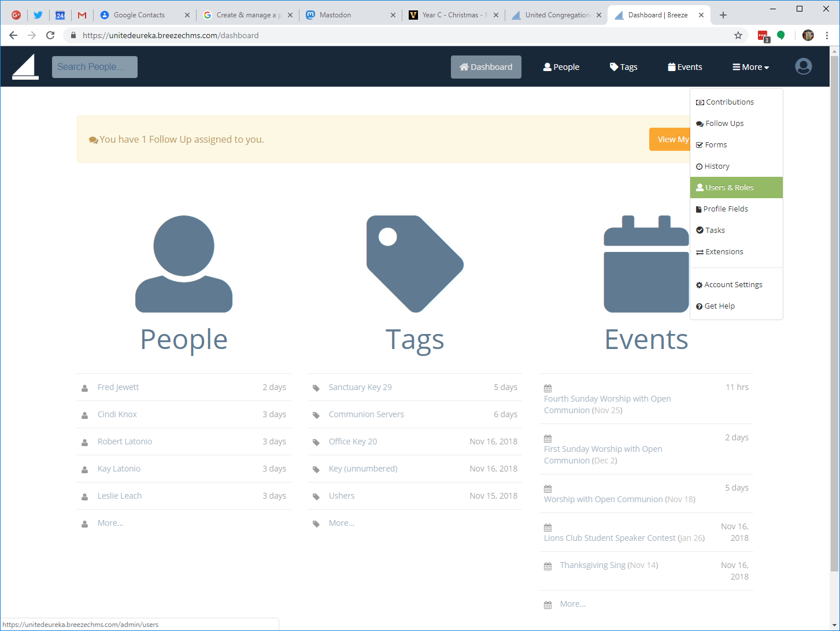Switch to Create & manage tab
Image resolution: width=840 pixels, height=631 pixels.
coord(249,15)
